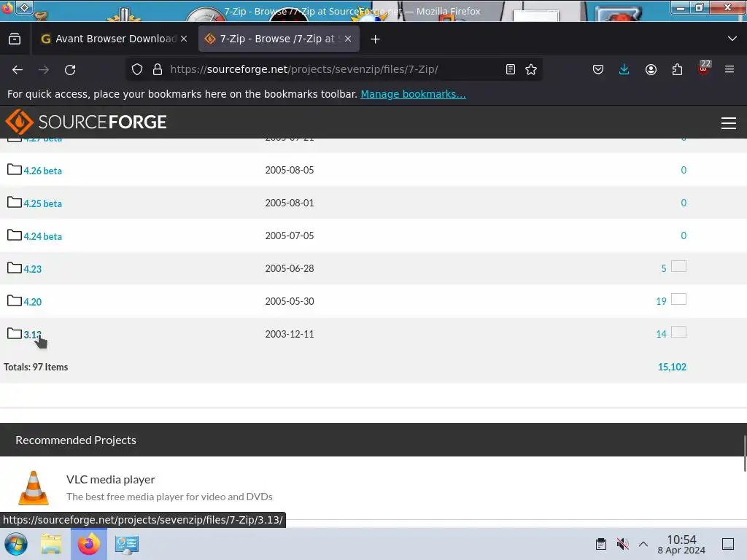747x560 pixels.
Task: Open the Manage bookmarks link
Action: point(413,94)
